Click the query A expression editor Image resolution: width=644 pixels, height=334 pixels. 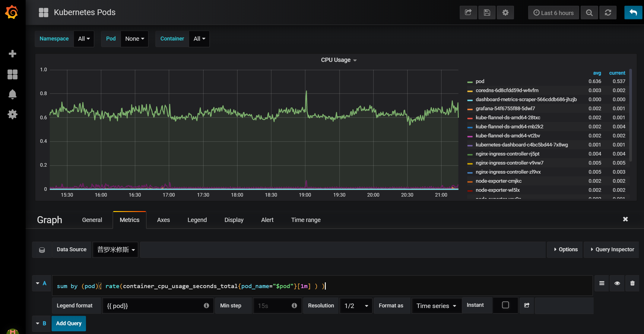(322, 286)
